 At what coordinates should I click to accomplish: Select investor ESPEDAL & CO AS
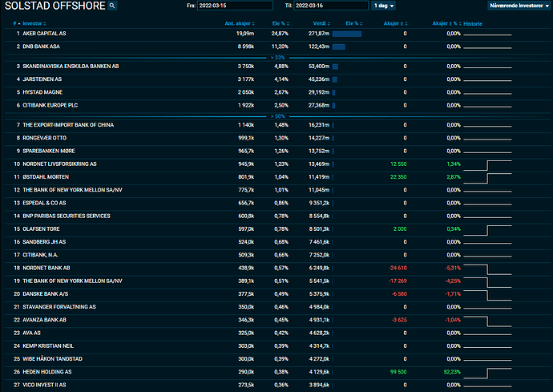click(44, 204)
